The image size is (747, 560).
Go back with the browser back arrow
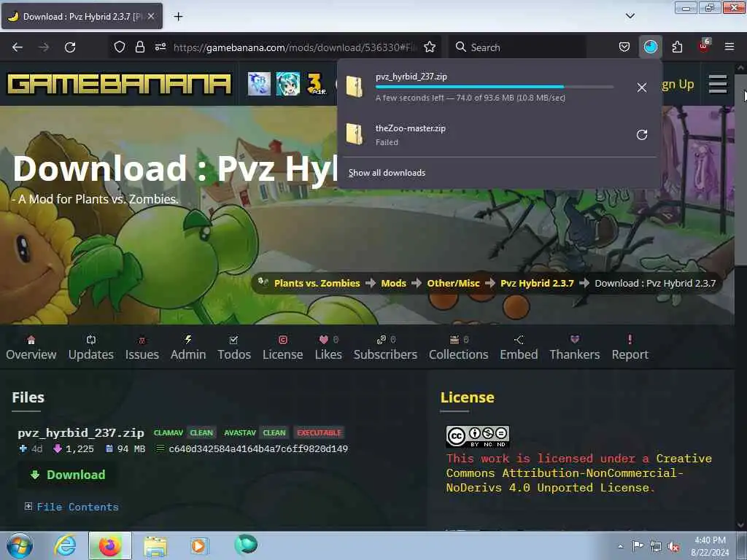[x=18, y=47]
